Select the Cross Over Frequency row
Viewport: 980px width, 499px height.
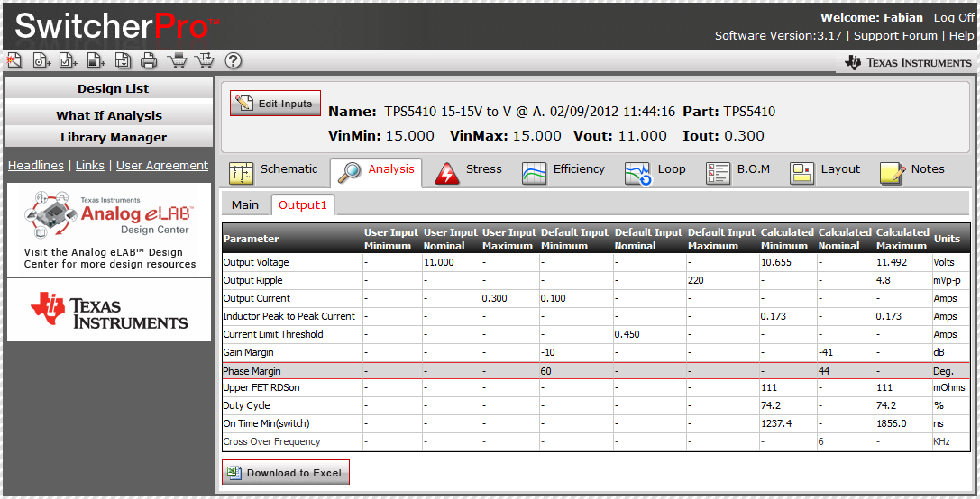(596, 441)
